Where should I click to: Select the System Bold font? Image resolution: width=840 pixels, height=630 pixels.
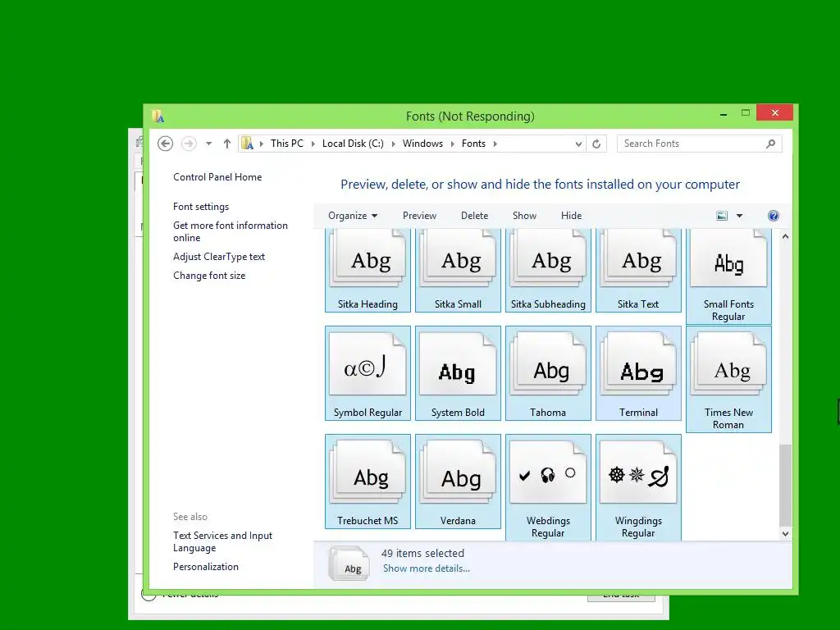click(458, 373)
